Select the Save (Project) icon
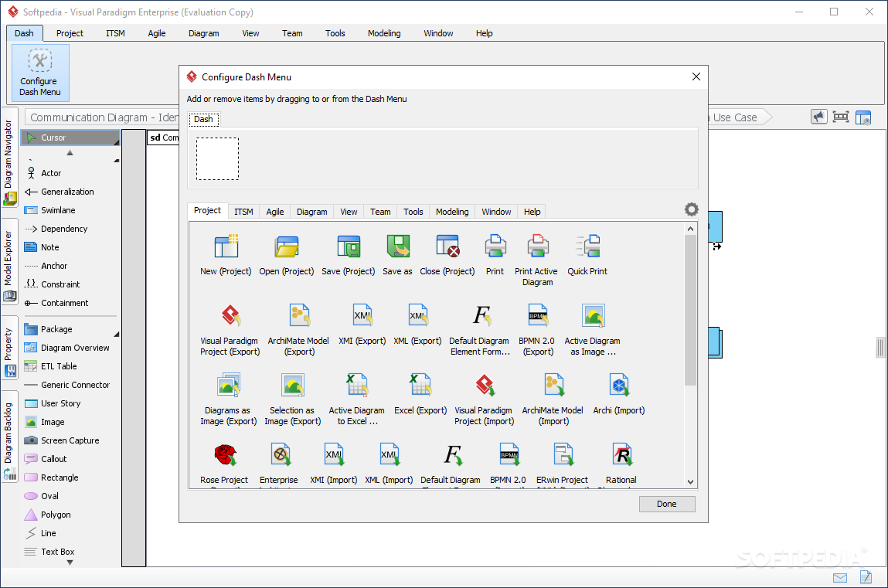The width and height of the screenshot is (888, 588). point(349,246)
